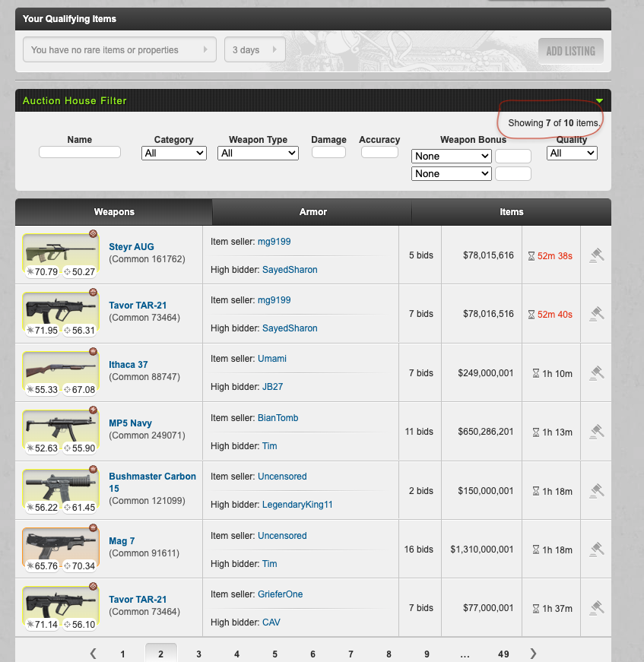
Task: Click the bid gavel icon for Ithaca 37
Action: click(x=597, y=373)
